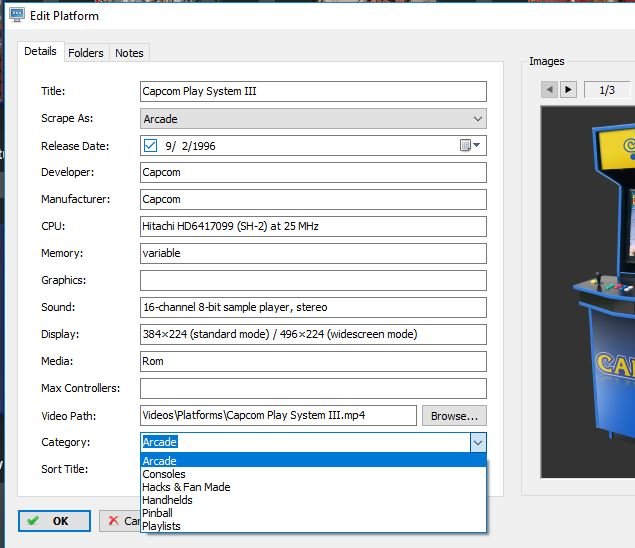Click the empty Max Controllers field

tap(313, 388)
